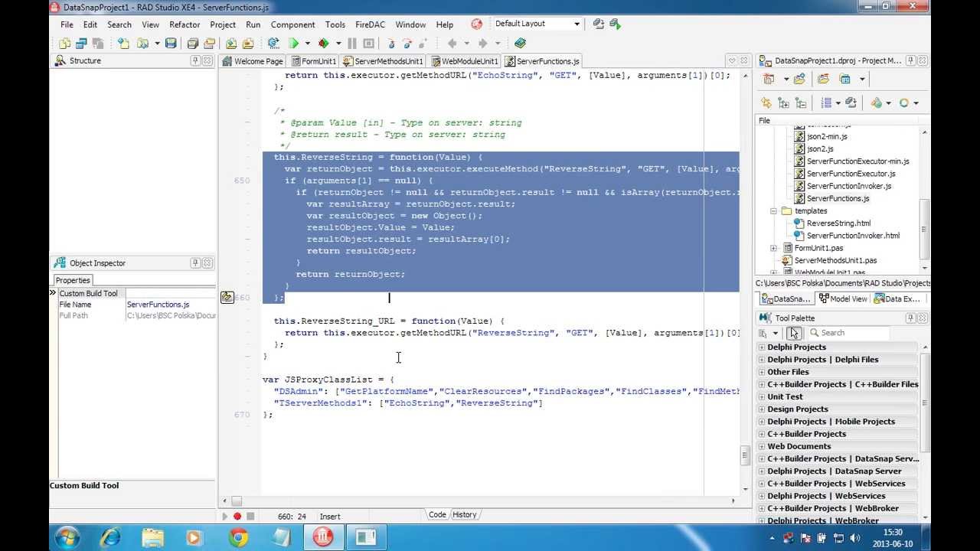The image size is (980, 551).
Task: Click the Set Debug Desktop icon
Action: (x=615, y=24)
